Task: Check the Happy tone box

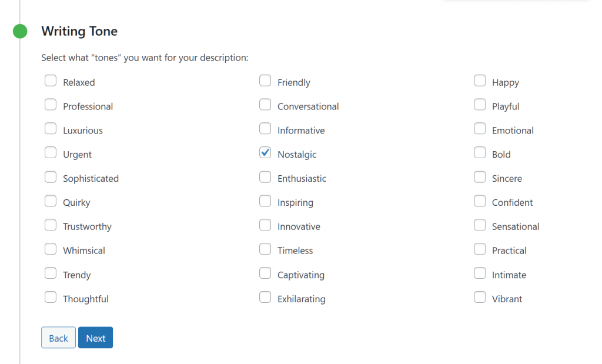Action: tap(480, 81)
